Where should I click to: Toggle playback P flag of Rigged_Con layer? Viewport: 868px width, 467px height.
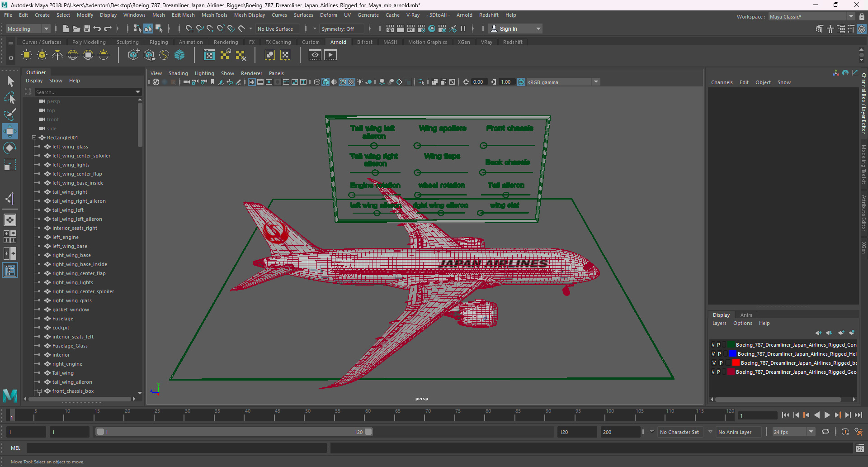pos(718,345)
